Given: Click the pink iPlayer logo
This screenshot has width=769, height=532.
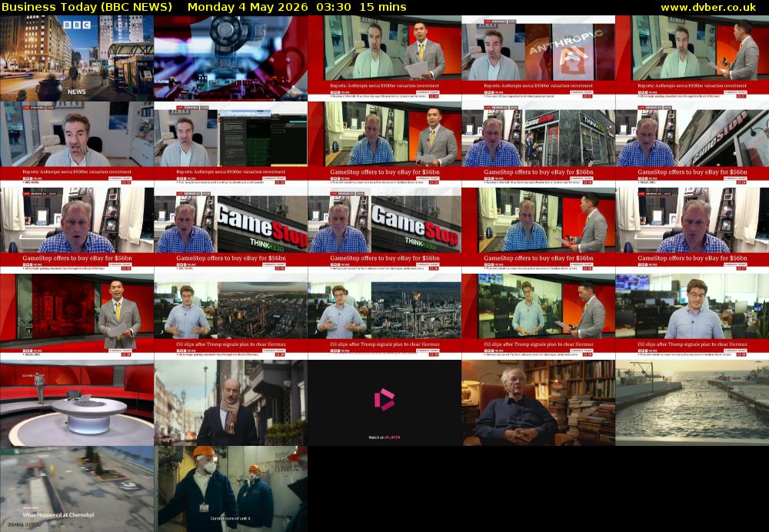Looking at the screenshot, I should tap(384, 399).
